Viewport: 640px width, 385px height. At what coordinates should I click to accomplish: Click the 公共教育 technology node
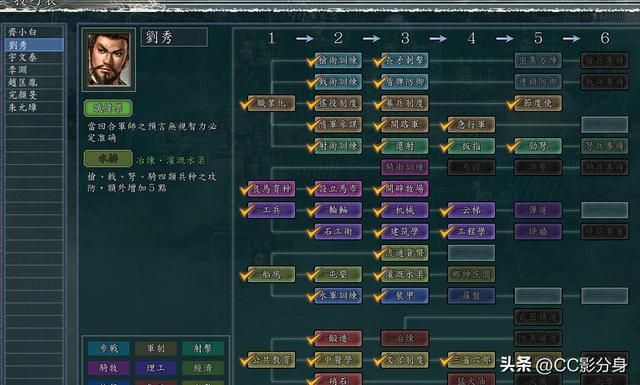271,360
